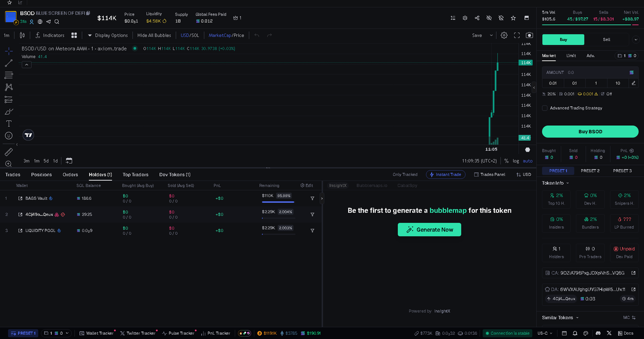Open the emoji sticker tool
This screenshot has height=339, width=644.
pyautogui.click(x=9, y=136)
